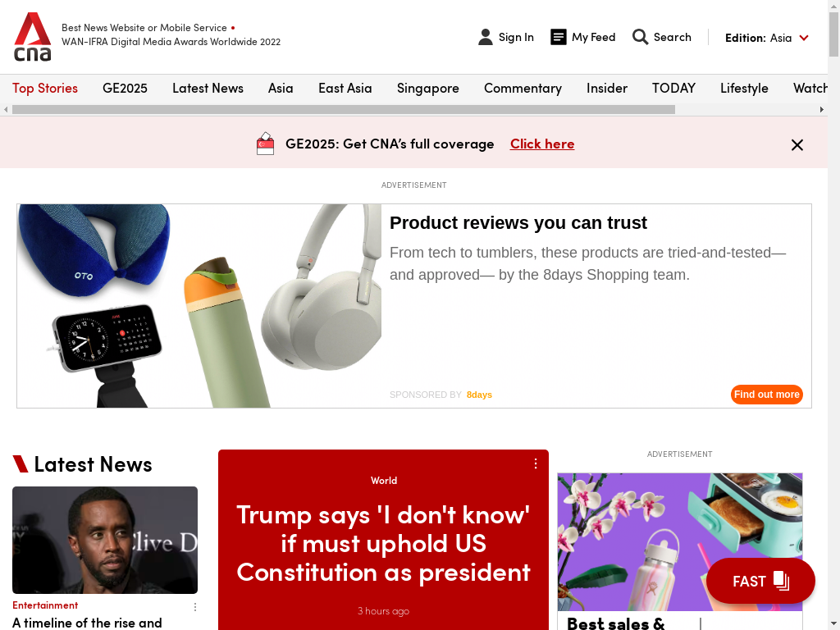Open the Singapore menu item
Viewport: 840px width, 630px height.
[x=428, y=88]
